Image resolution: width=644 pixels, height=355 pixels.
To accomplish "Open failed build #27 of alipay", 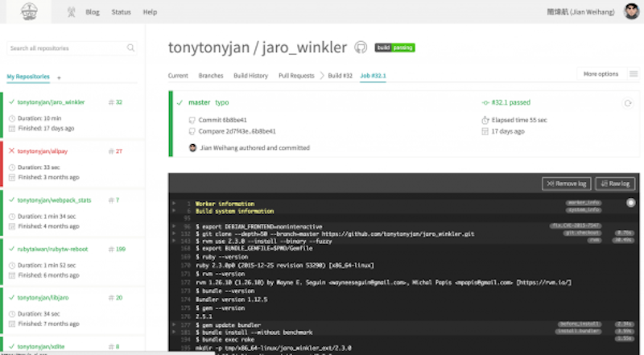I will (115, 151).
